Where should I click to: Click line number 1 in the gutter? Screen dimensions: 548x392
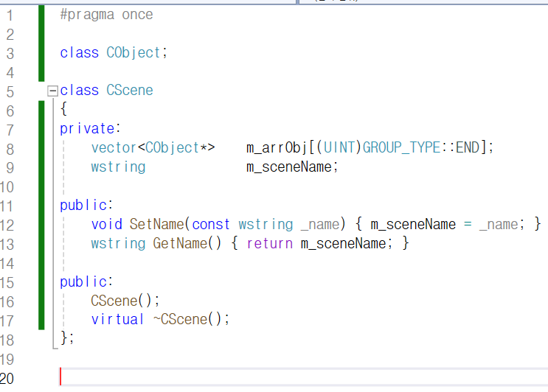[10, 15]
